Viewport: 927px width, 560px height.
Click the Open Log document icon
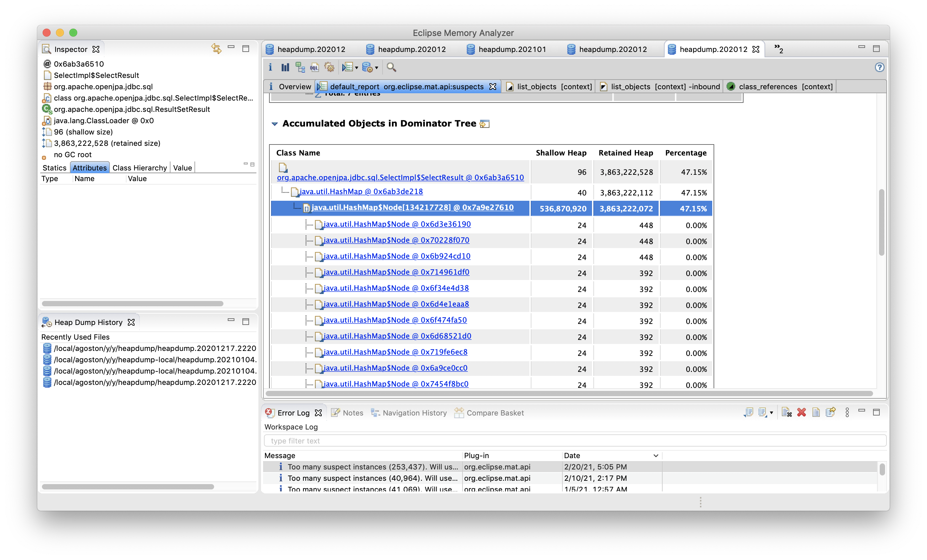click(816, 413)
